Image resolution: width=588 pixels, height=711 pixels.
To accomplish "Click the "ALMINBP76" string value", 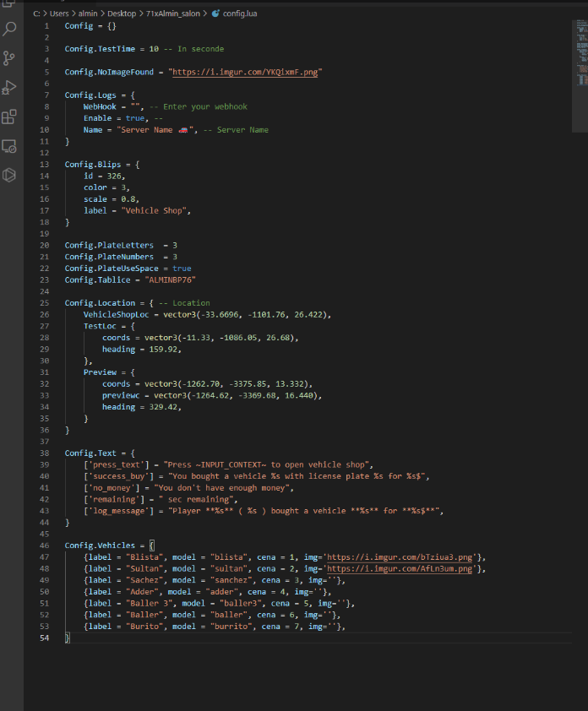I will (x=170, y=280).
